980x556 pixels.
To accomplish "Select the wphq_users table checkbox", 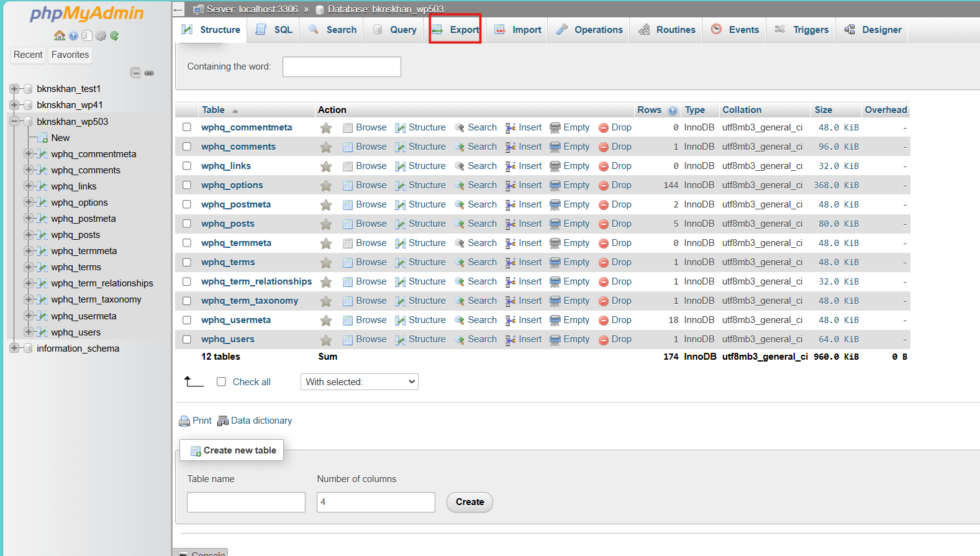I will coord(187,339).
